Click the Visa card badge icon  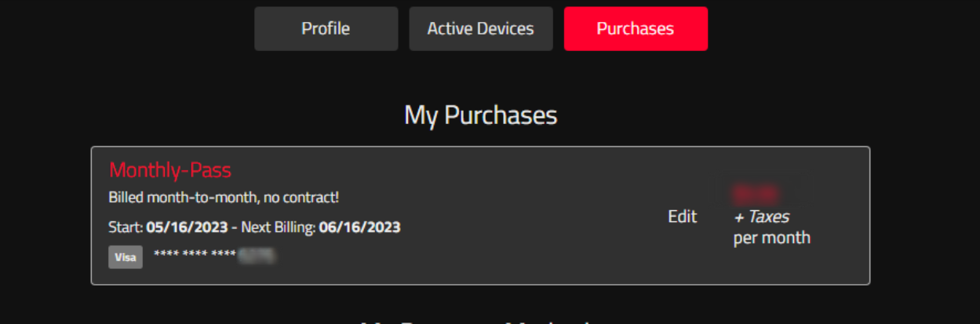click(x=126, y=257)
